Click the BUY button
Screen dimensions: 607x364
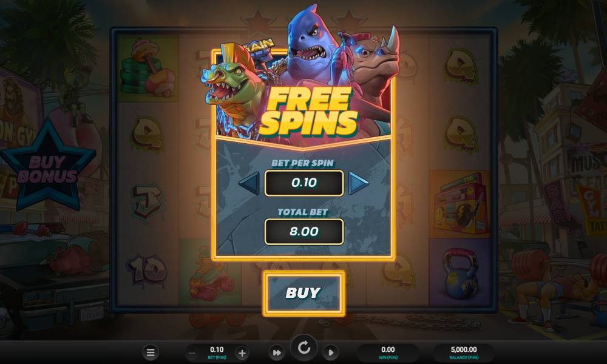304,293
